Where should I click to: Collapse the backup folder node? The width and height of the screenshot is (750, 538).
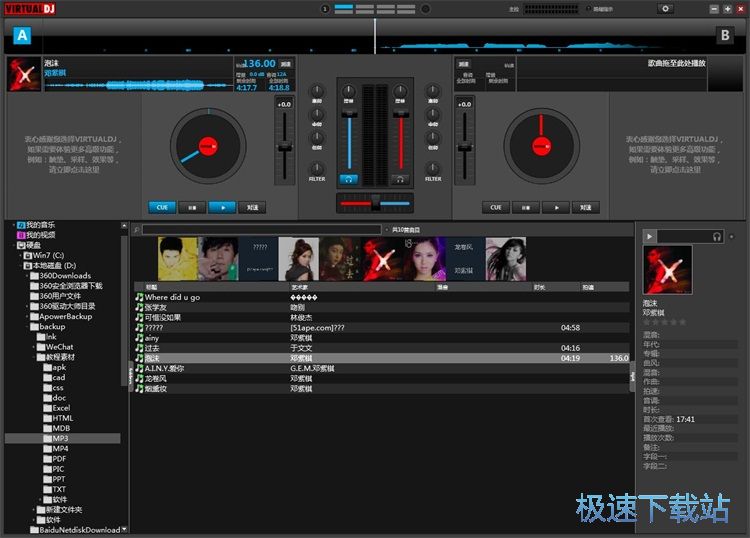point(27,327)
